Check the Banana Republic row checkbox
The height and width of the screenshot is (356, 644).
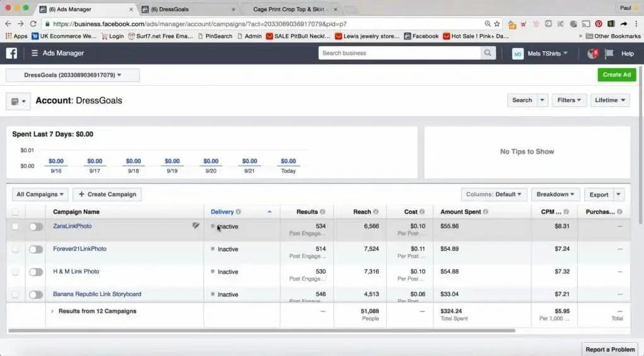15,294
